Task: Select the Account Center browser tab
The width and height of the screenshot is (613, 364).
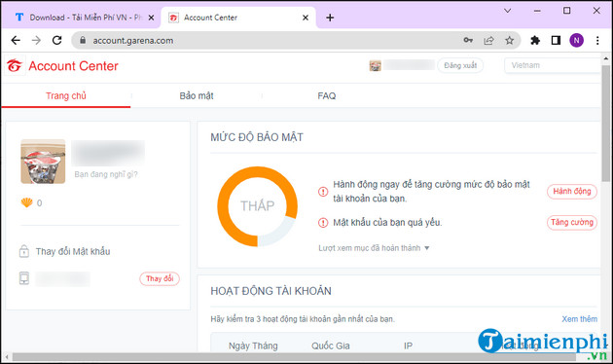Action: [x=238, y=18]
